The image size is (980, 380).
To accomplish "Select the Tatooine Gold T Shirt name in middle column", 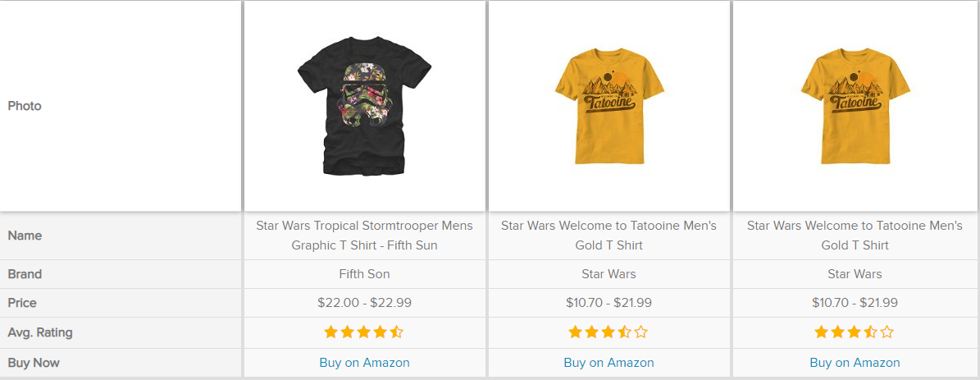I will pyautogui.click(x=609, y=235).
